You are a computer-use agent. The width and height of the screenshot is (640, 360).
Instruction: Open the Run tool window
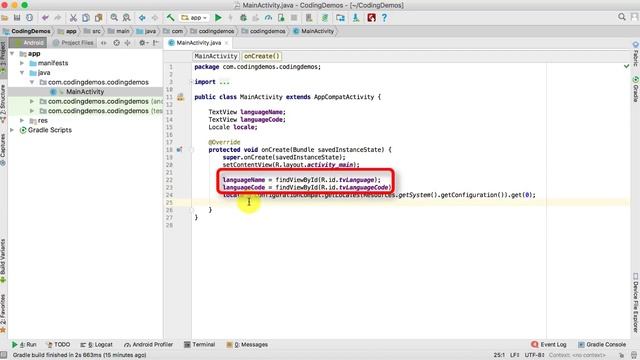click(x=24, y=344)
